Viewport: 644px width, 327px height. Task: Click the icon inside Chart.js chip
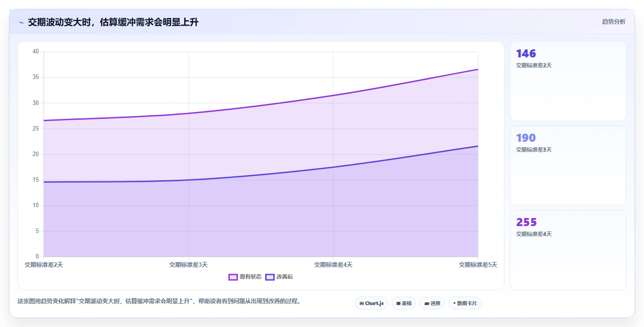click(x=362, y=304)
